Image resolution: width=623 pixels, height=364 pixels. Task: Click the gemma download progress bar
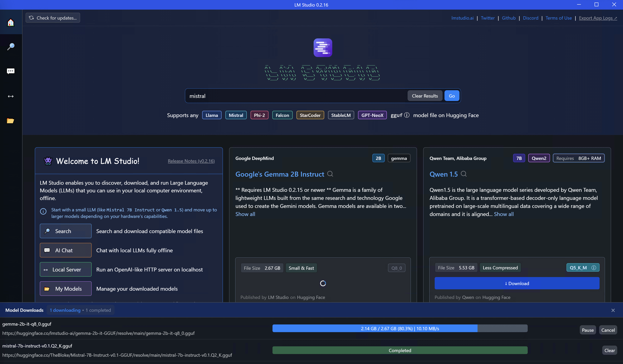click(400, 328)
